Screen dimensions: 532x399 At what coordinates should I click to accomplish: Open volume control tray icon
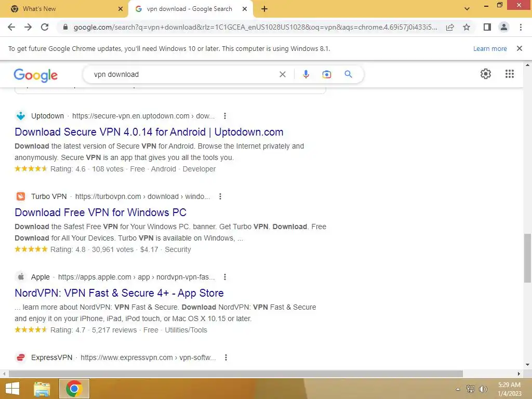tap(483, 389)
